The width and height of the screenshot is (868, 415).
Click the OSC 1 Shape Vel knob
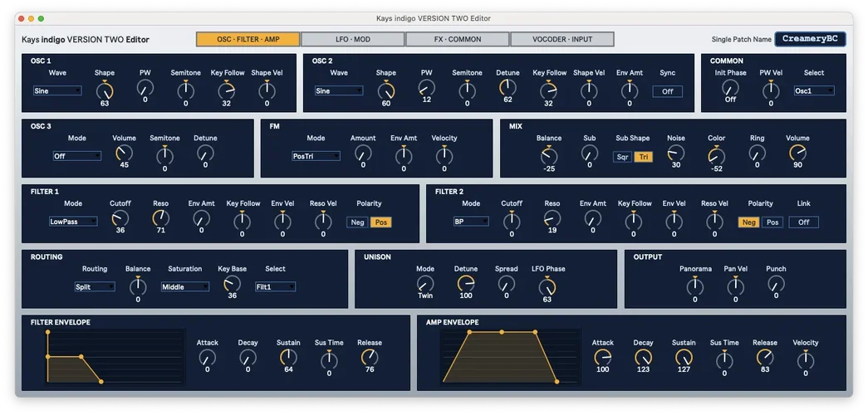tap(267, 90)
